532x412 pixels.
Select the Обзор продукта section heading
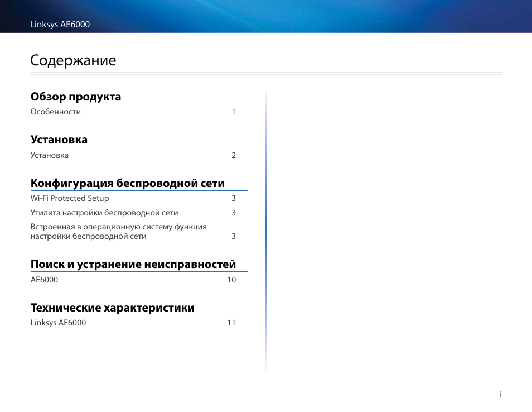pyautogui.click(x=76, y=97)
